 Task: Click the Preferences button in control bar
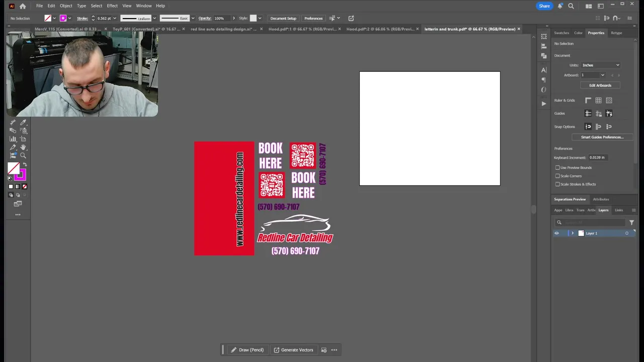(x=313, y=18)
